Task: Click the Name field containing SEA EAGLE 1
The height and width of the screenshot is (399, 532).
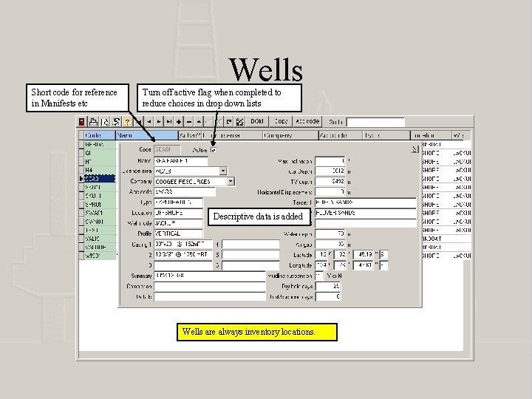Action: coord(180,161)
